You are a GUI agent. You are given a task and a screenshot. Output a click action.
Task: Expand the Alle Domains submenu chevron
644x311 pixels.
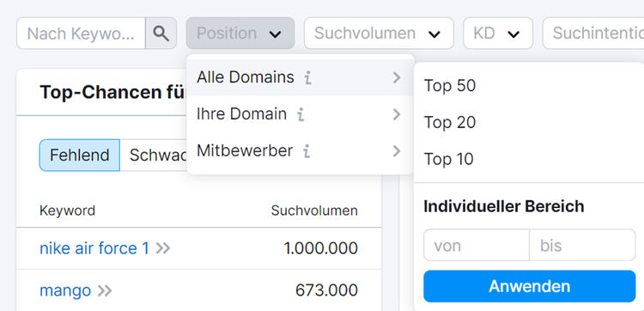(397, 77)
